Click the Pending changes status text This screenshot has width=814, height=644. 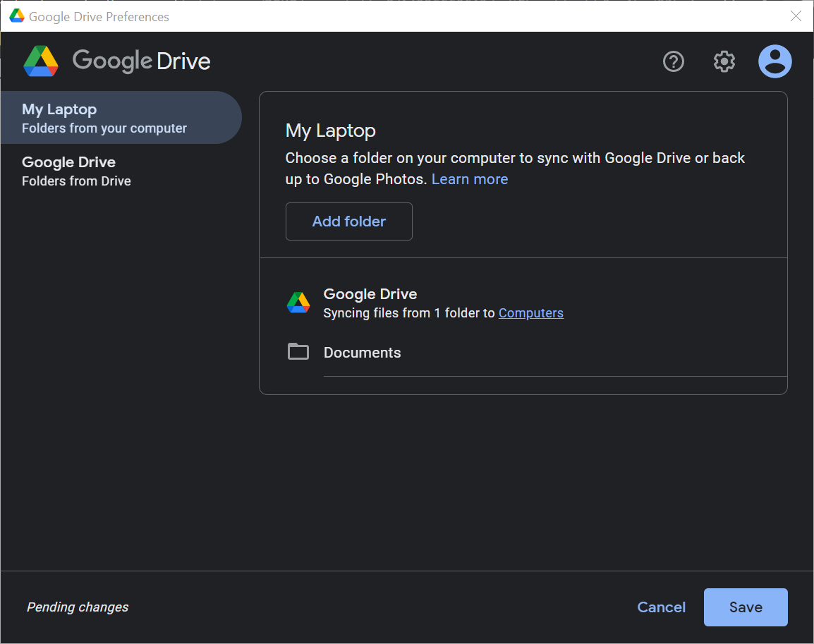tap(78, 607)
